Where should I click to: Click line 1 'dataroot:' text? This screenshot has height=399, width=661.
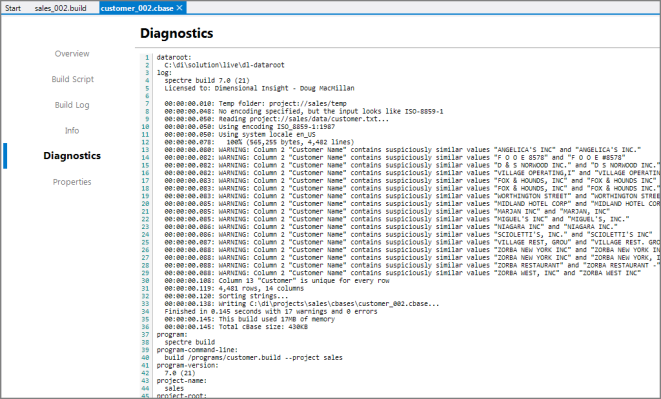(174, 57)
